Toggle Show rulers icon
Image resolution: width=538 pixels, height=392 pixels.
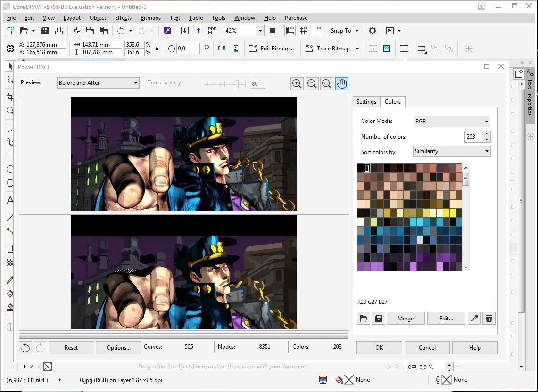pos(290,31)
